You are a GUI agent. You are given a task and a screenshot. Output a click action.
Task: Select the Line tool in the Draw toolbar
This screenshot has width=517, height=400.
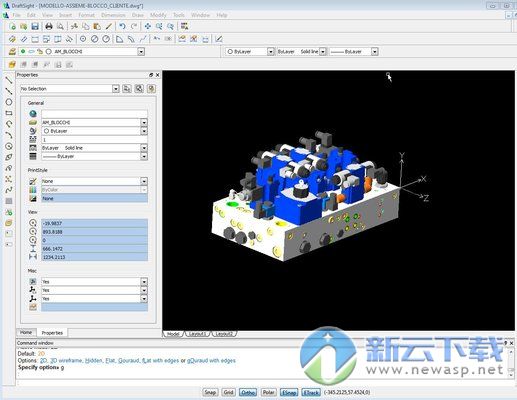[x=9, y=80]
